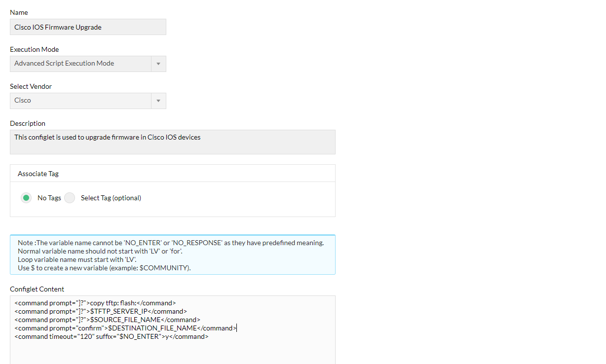Click the note line about 'NO_ENTER' variable names
This screenshot has width=606, height=364.
coord(171,243)
